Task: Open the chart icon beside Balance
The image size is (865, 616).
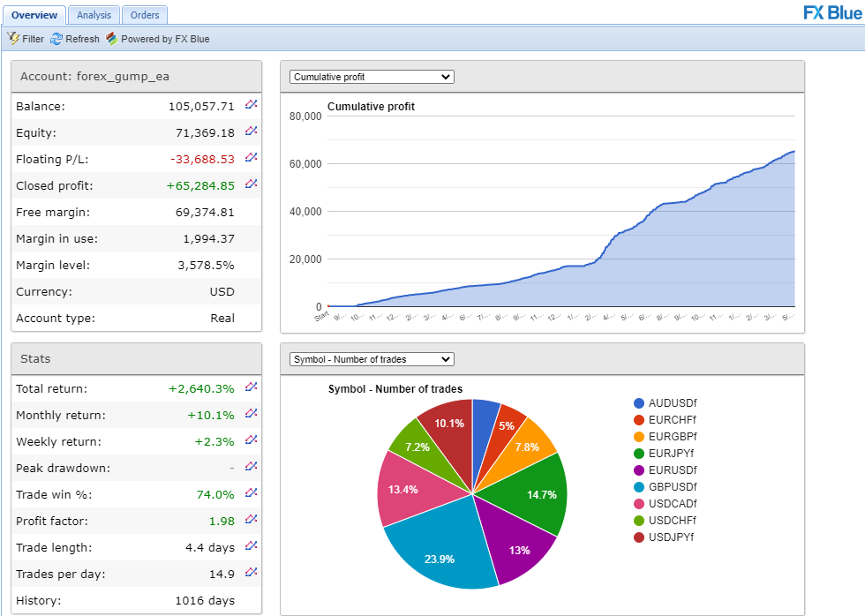Action: 251,104
